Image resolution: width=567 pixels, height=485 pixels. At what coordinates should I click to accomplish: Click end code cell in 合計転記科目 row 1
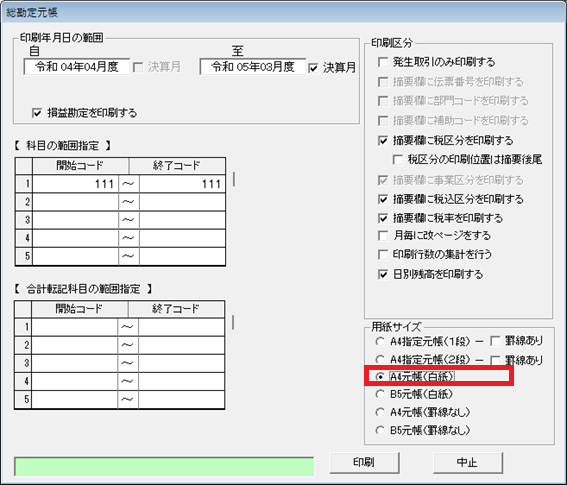pyautogui.click(x=181, y=327)
